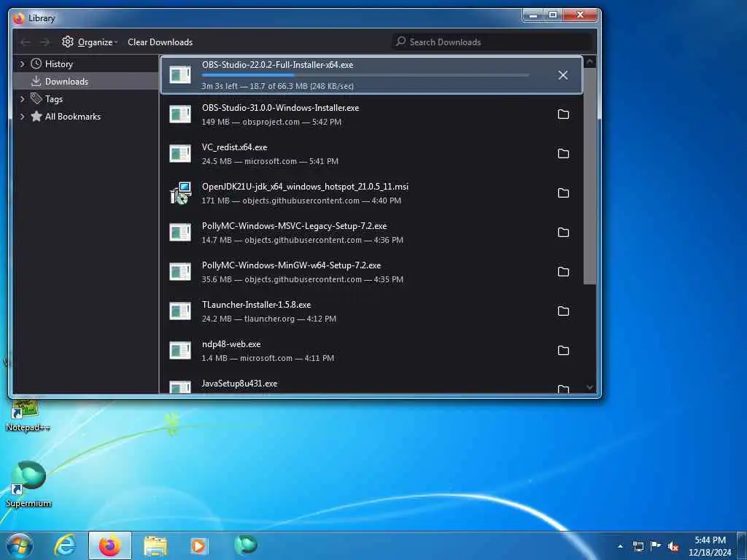
Task: Click the system clock showing 5:44 PM
Action: (710, 546)
